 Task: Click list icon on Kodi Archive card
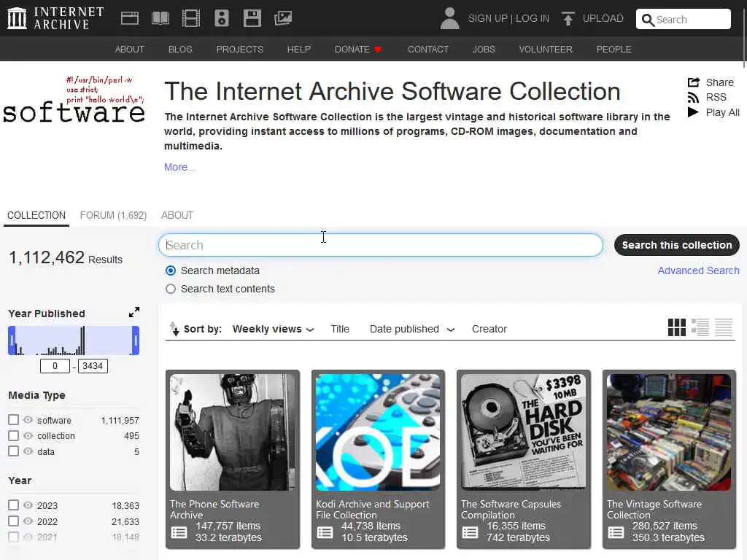point(325,532)
